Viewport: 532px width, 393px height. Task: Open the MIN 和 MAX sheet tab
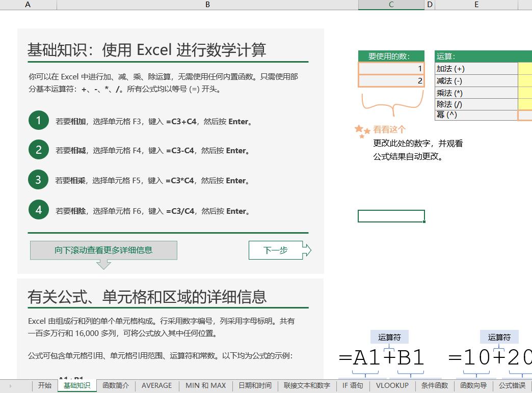pyautogui.click(x=205, y=385)
